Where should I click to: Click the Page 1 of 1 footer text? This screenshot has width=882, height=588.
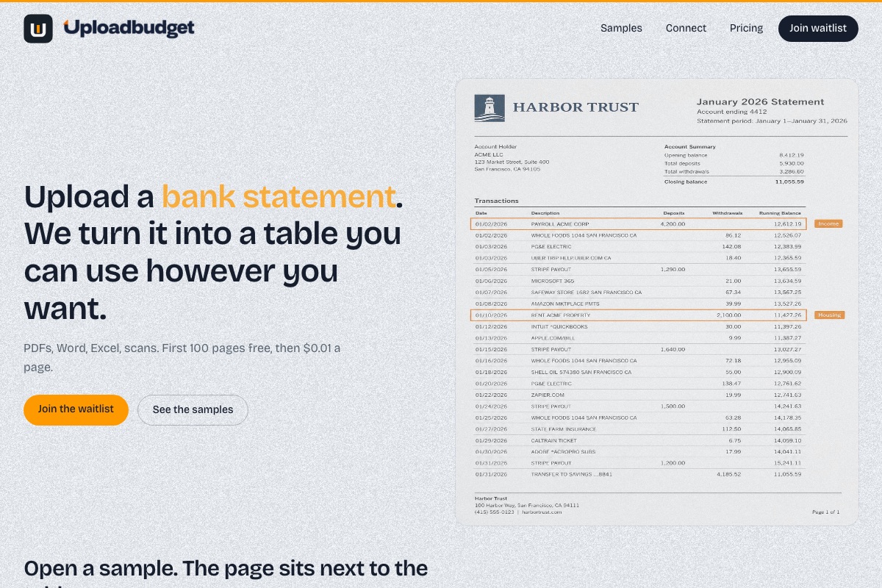pos(825,512)
